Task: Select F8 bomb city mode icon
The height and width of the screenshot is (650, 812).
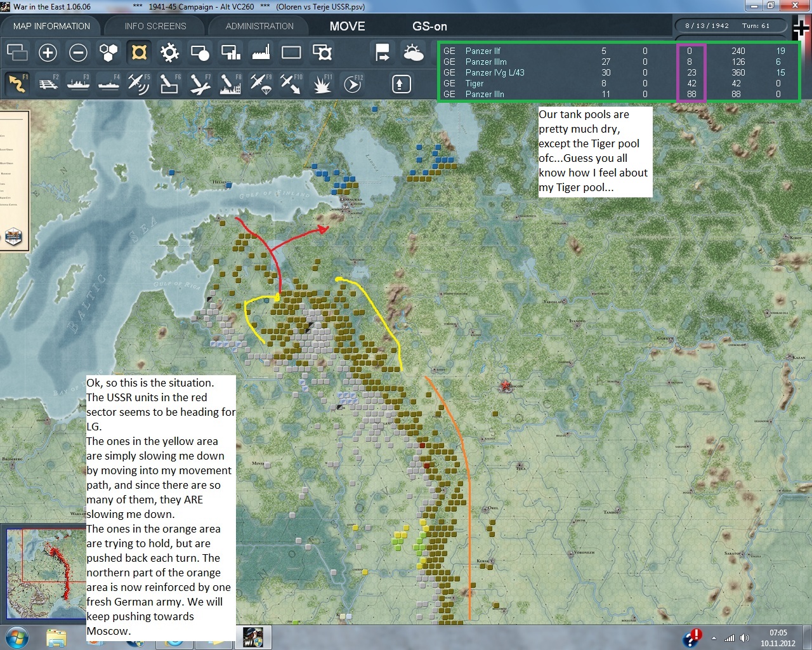Action: 230,83
